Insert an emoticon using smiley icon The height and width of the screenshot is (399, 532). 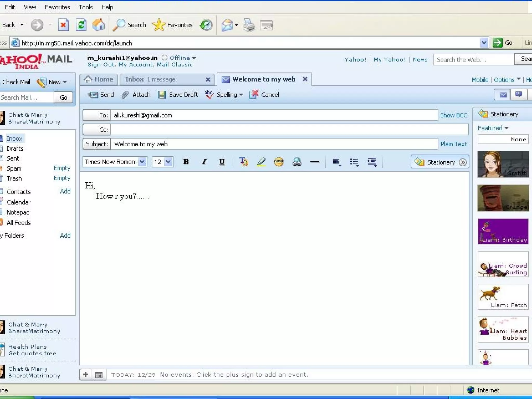tap(279, 162)
